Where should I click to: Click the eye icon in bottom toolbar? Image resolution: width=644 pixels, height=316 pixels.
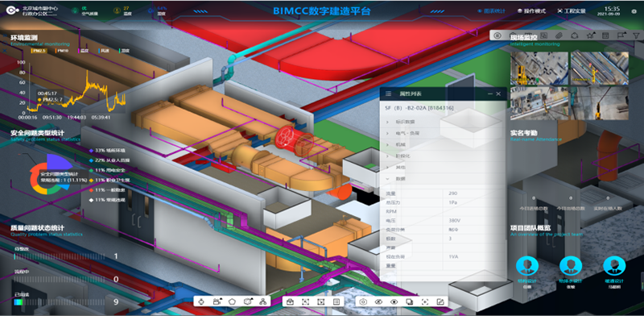point(394,301)
